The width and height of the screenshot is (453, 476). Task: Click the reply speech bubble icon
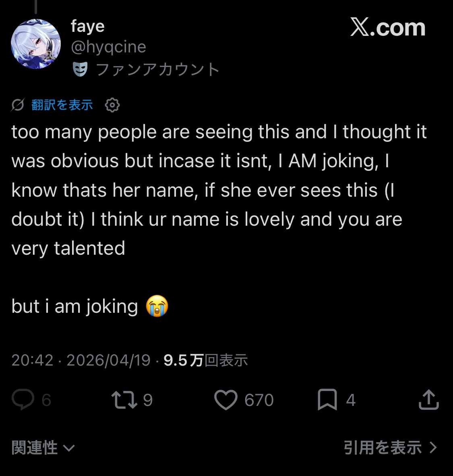click(x=23, y=400)
